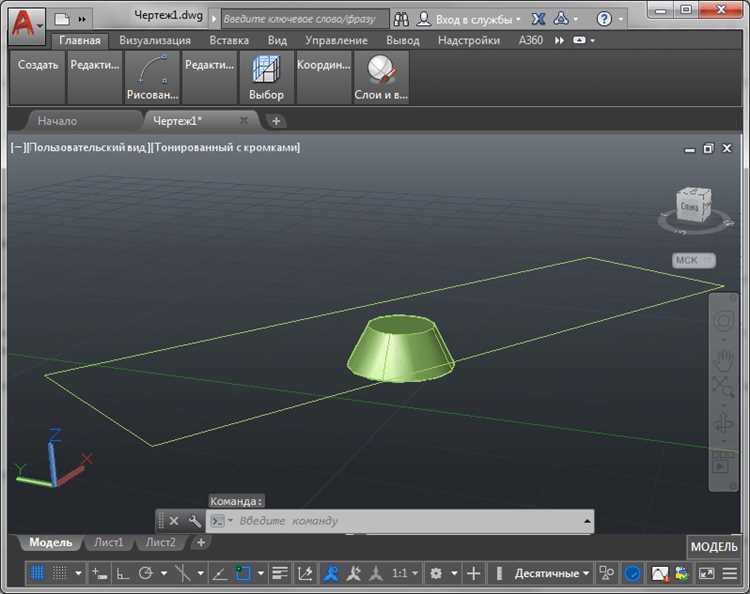Image resolution: width=750 pixels, height=594 pixels.
Task: Click the Autodesk Exchange X icon
Action: 539,19
